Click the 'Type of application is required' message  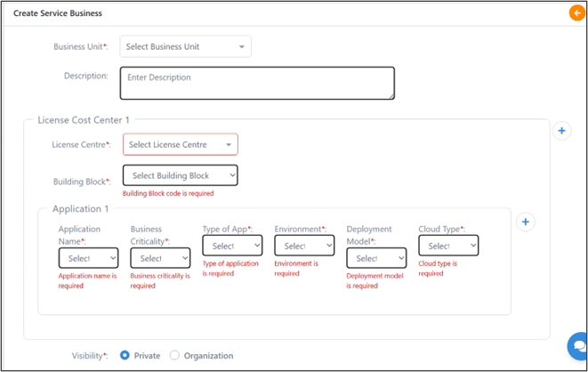(230, 268)
